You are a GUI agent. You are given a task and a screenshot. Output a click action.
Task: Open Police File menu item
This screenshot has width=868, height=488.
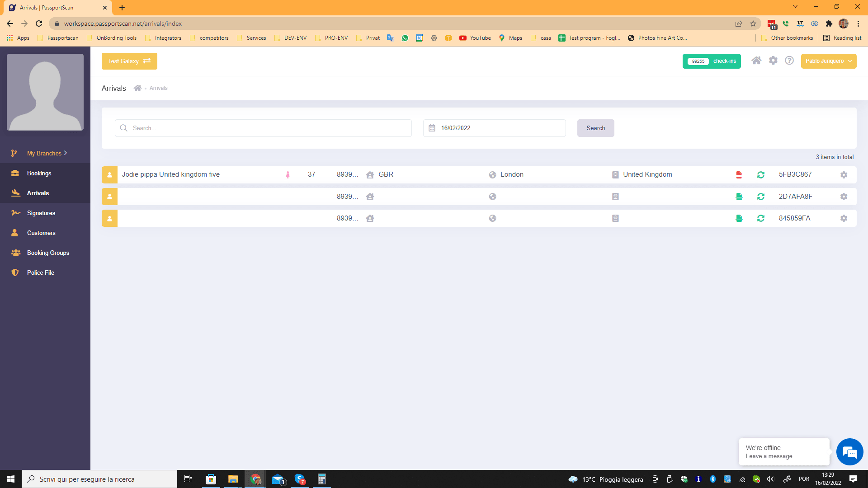(x=40, y=272)
